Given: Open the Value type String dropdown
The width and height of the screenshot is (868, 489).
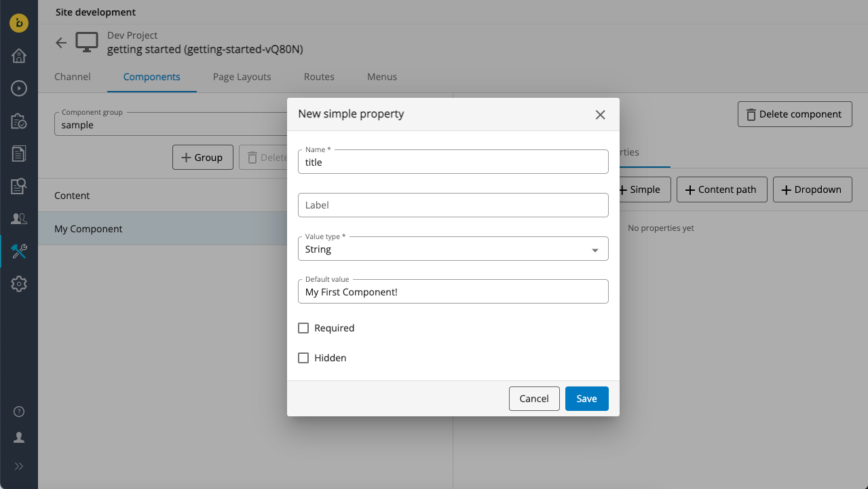Looking at the screenshot, I should 453,249.
